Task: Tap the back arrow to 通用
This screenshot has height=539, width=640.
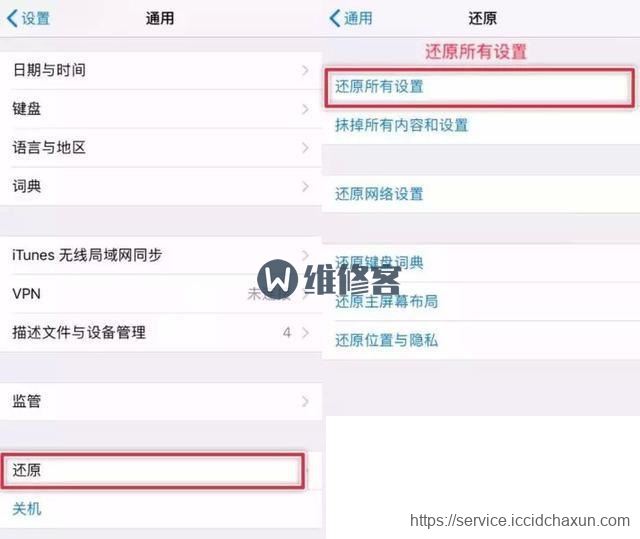Action: point(351,18)
